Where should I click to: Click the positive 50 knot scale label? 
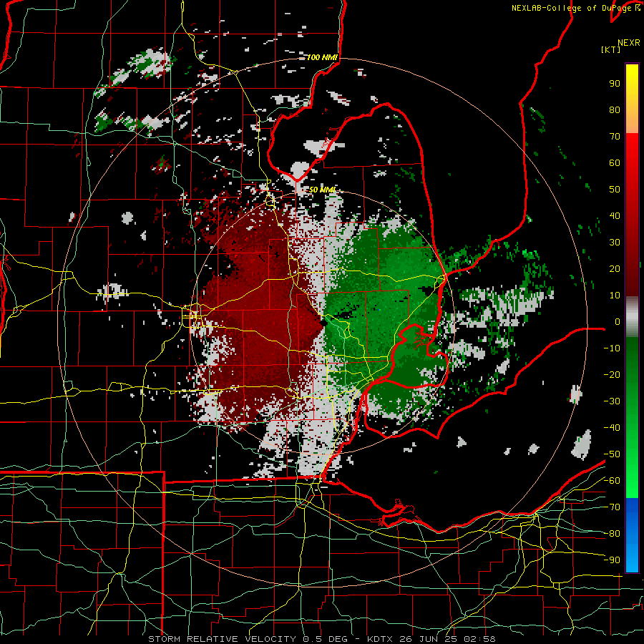click(x=615, y=190)
